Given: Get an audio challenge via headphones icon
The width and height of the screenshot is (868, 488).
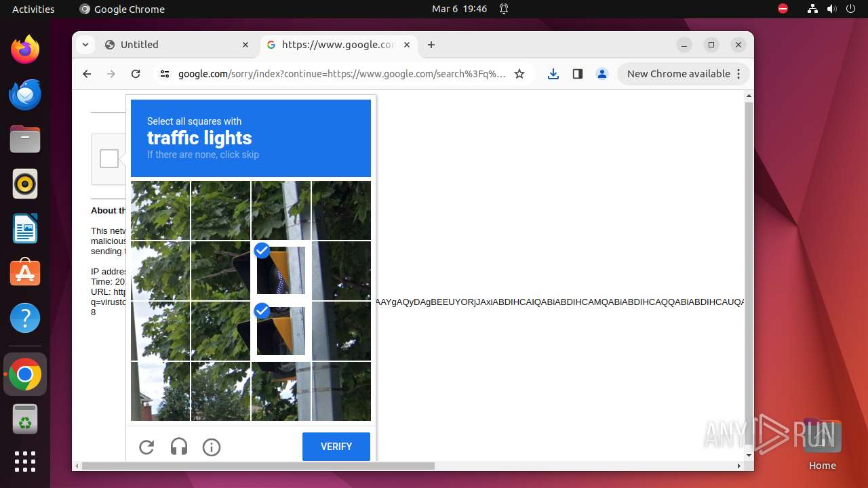Looking at the screenshot, I should [179, 447].
